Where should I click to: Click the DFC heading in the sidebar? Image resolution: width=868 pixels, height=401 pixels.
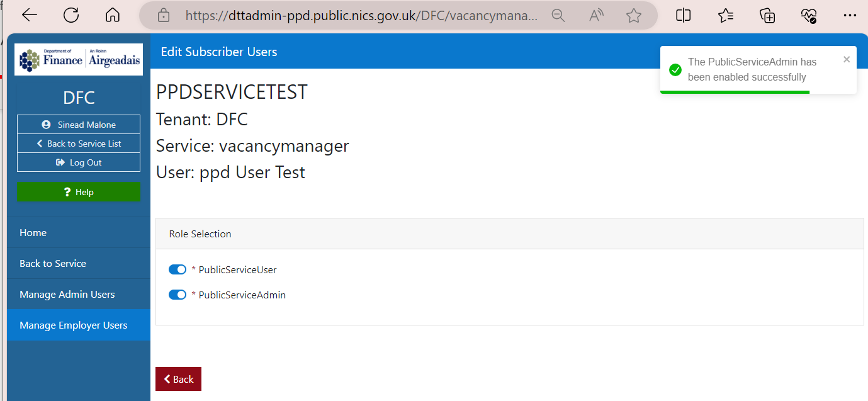click(x=79, y=98)
